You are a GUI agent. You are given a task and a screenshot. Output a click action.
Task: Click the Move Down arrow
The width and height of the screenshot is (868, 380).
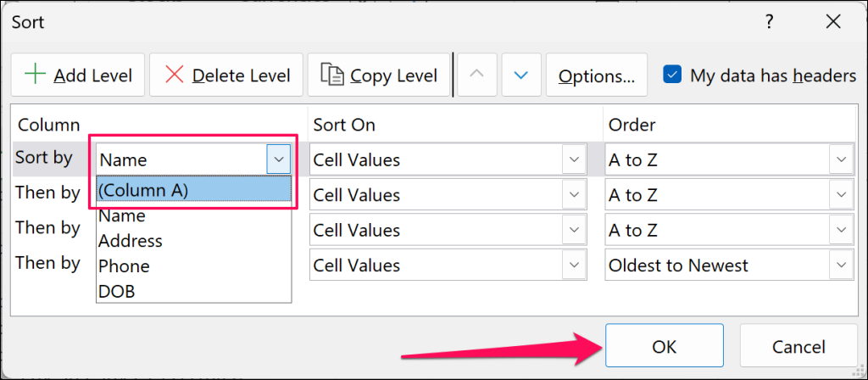tap(521, 75)
